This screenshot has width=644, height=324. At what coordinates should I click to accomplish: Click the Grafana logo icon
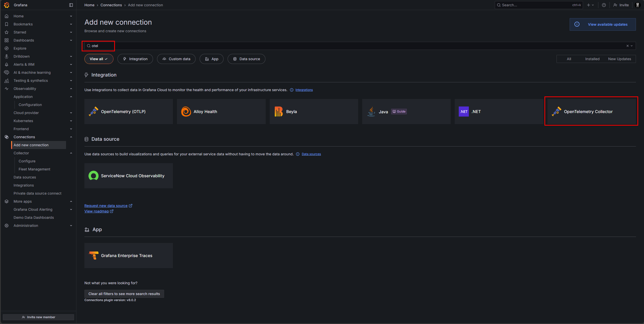click(7, 5)
